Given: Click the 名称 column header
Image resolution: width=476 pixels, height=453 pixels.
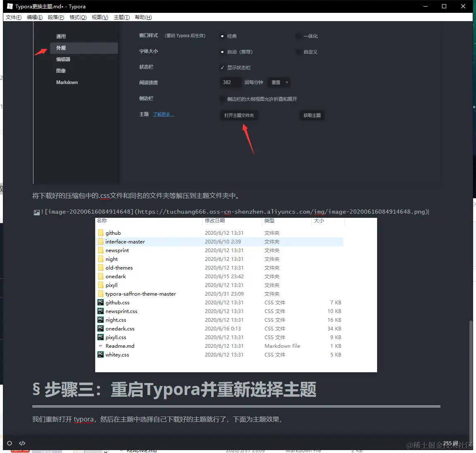Looking at the screenshot, I should (102, 221).
